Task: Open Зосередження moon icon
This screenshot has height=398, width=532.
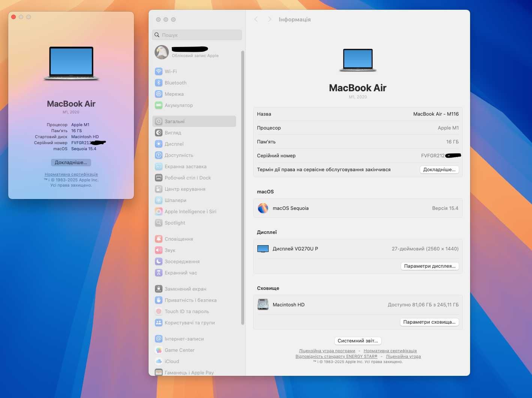Action: point(159,261)
